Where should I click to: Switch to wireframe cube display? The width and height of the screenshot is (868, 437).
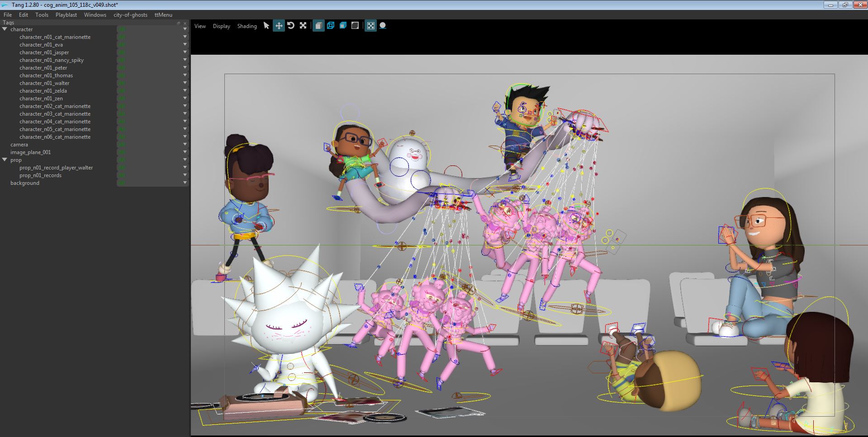(x=331, y=26)
